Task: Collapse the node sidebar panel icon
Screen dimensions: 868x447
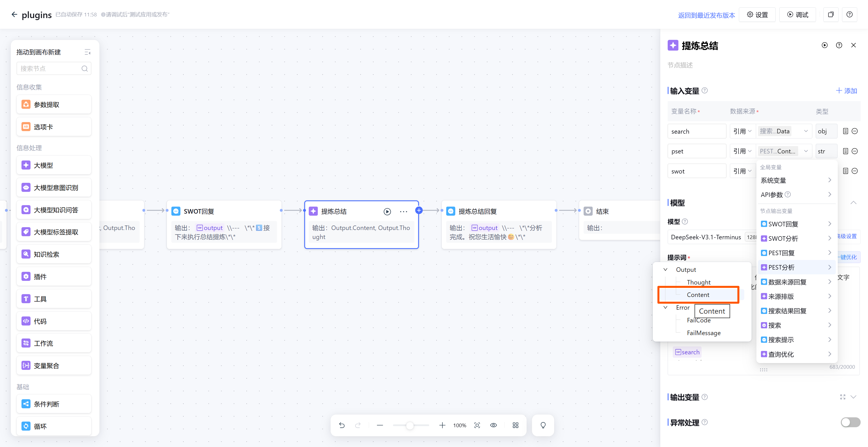Action: [88, 52]
